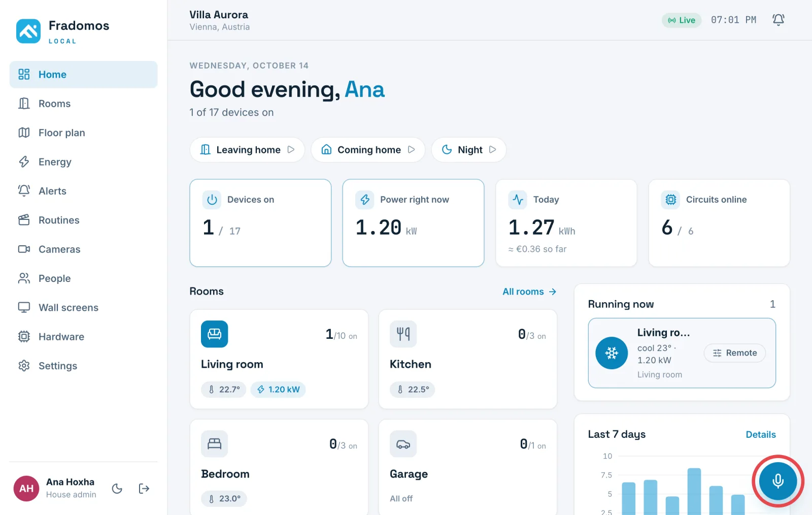Click the Living room 22.7° temperature chip
The image size is (812, 515).
(x=224, y=390)
